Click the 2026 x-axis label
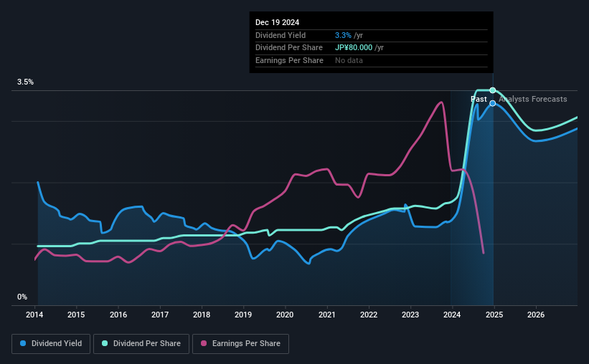 pyautogui.click(x=536, y=315)
